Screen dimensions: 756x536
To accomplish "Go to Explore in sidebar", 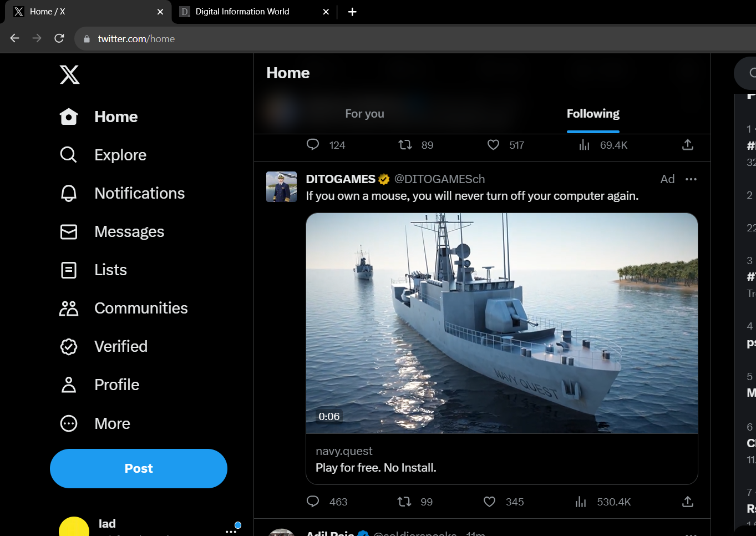I will (103, 155).
